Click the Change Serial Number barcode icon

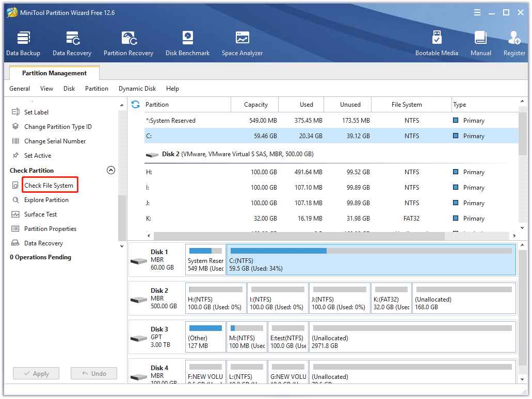(x=15, y=141)
